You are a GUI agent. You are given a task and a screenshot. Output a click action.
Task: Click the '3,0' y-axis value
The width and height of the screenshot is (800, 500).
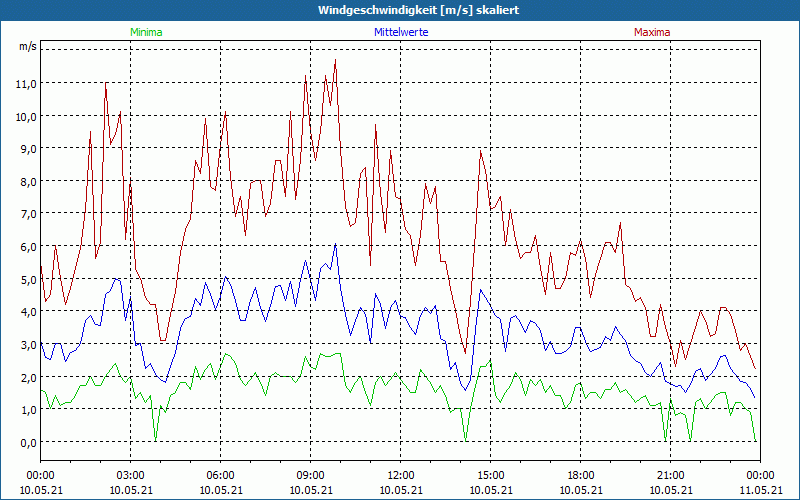point(29,345)
